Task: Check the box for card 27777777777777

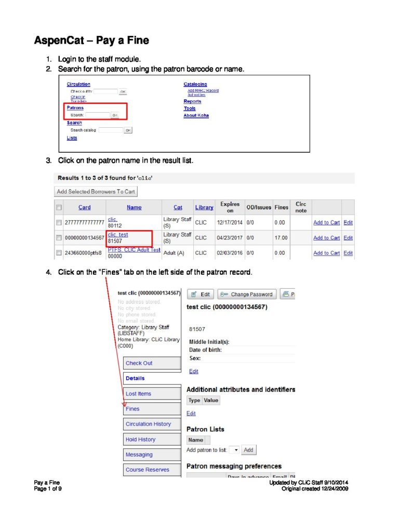Action: pos(59,222)
